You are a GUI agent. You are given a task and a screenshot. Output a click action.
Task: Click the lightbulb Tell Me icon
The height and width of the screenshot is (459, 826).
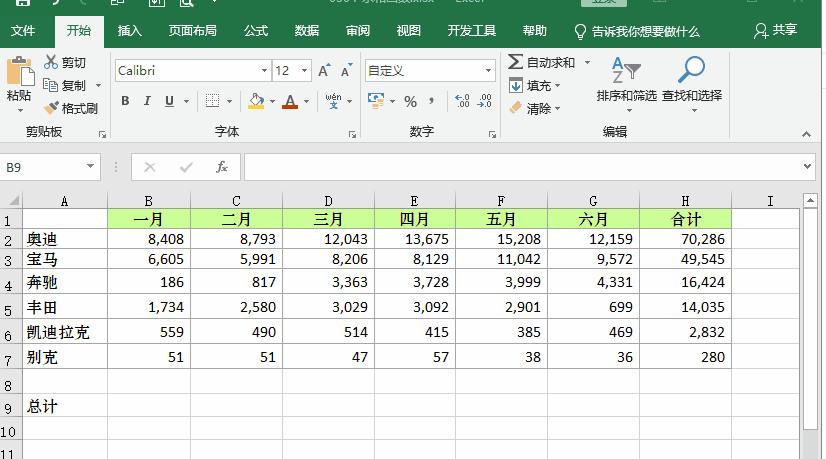(580, 32)
